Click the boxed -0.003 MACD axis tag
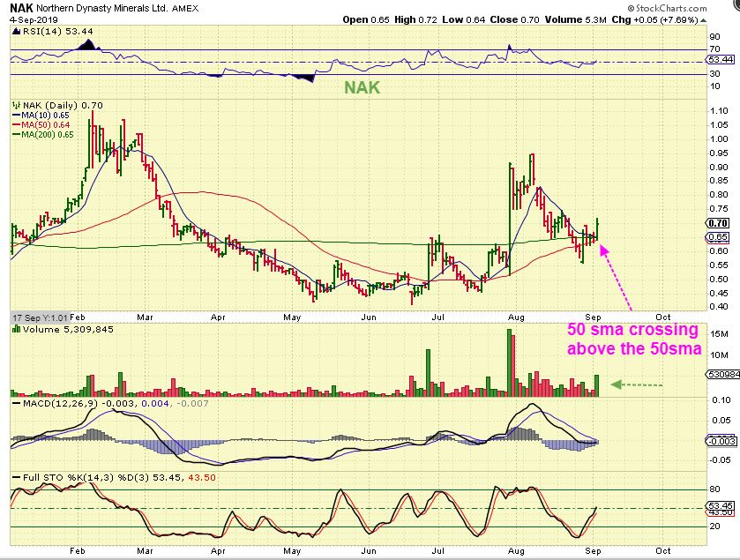Screen dimensions: 740x560 pyautogui.click(x=721, y=441)
